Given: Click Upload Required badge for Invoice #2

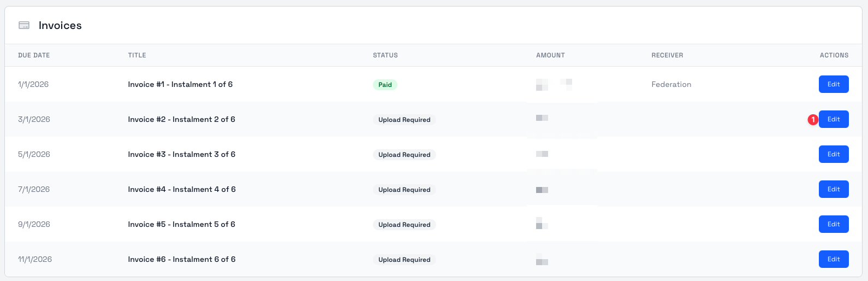Looking at the screenshot, I should [404, 120].
